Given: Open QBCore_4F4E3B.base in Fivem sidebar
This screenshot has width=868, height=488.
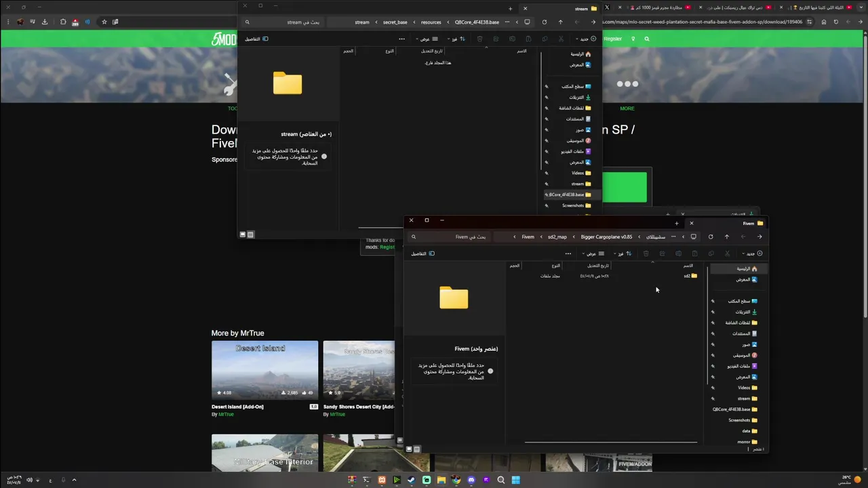Looking at the screenshot, I should click(x=735, y=409).
